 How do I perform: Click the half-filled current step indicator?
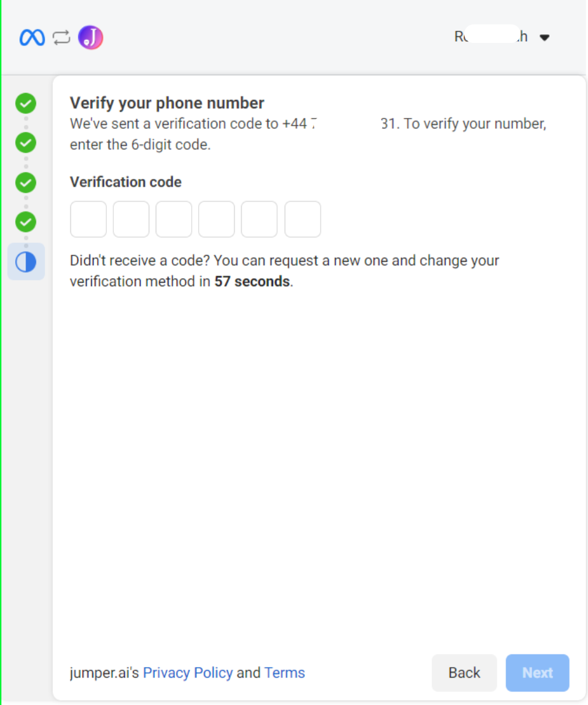click(26, 261)
